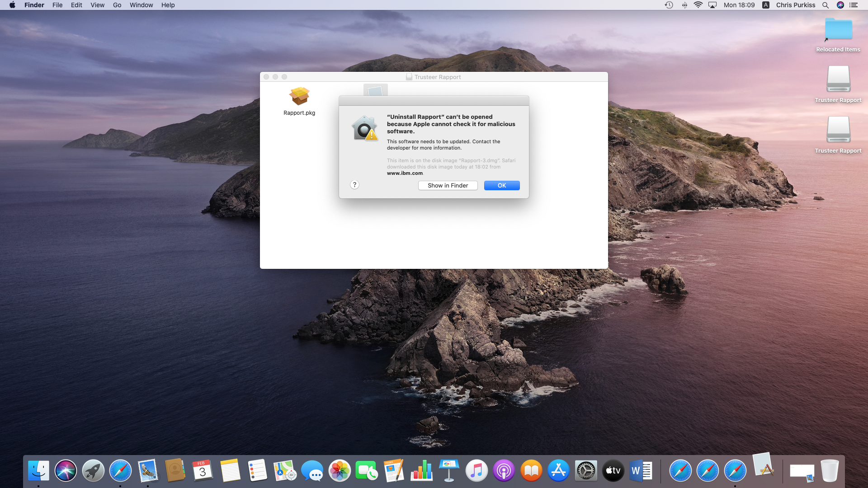Expand the Chris Purkiss user menu
Screen dimensions: 868x488
795,5
